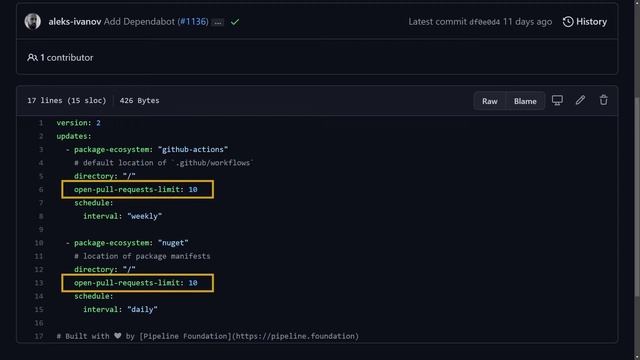Click the interval "weekly" line
Viewport: 640px width, 360px height.
pyautogui.click(x=122, y=216)
